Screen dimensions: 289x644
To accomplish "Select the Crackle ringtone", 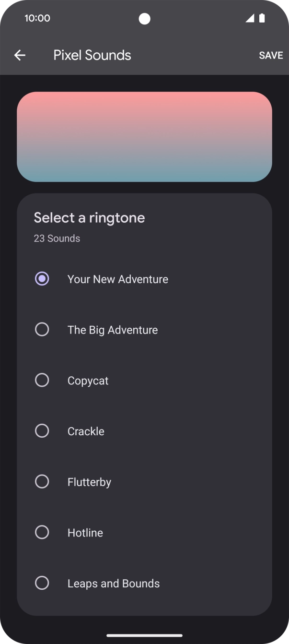I will coord(42,430).
